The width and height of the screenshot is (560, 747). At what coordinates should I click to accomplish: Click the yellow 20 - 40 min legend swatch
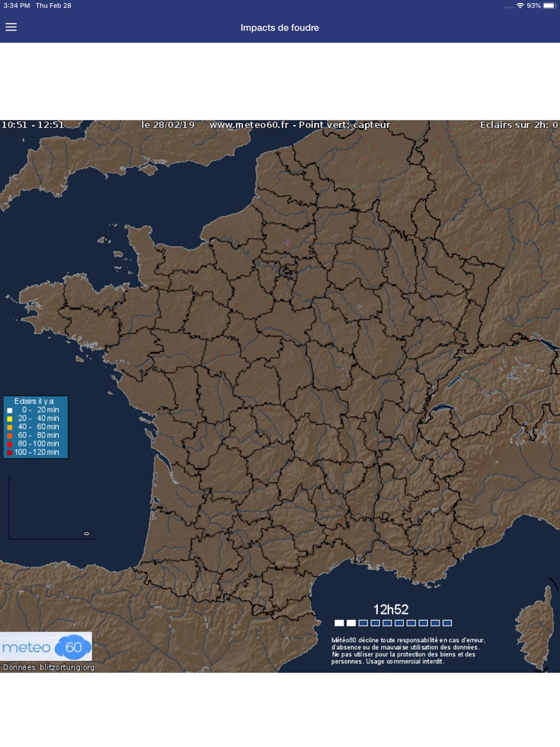click(9, 419)
